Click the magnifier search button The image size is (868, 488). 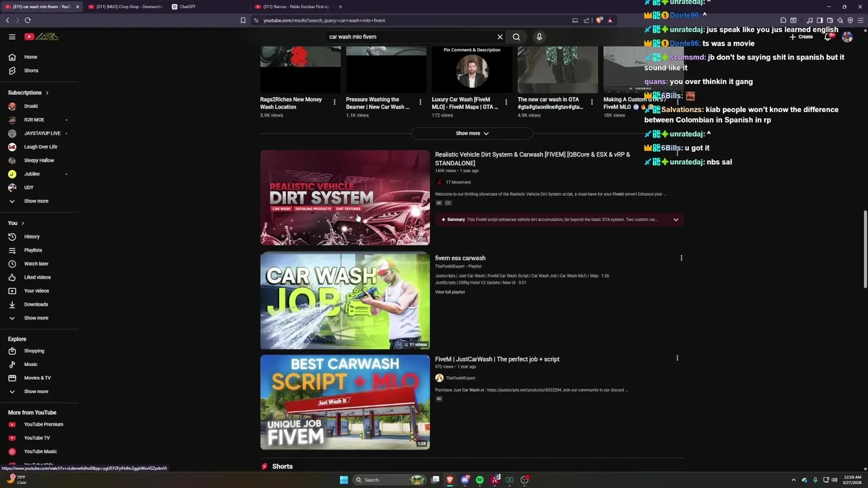(516, 37)
